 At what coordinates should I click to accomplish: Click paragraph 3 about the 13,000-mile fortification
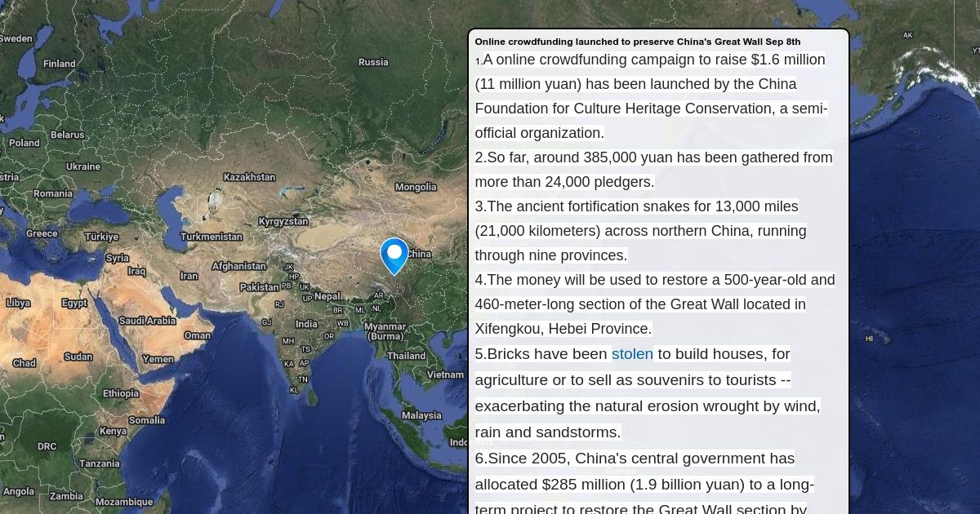pyautogui.click(x=641, y=231)
